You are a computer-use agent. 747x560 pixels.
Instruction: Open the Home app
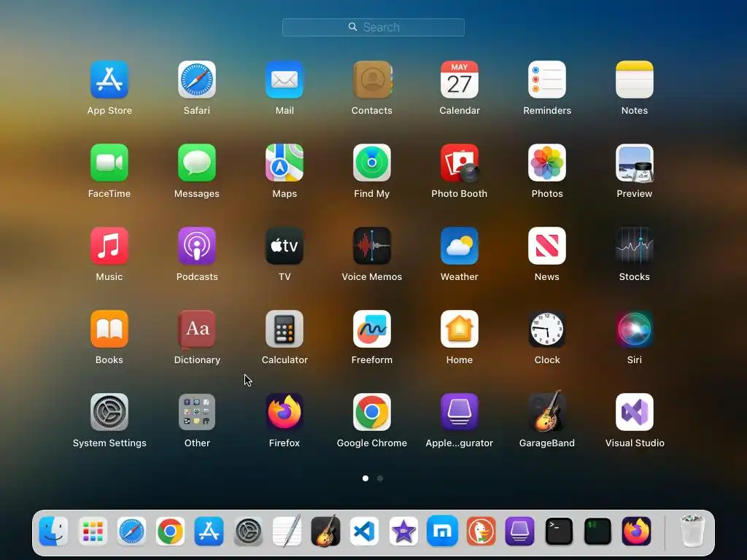click(460, 329)
